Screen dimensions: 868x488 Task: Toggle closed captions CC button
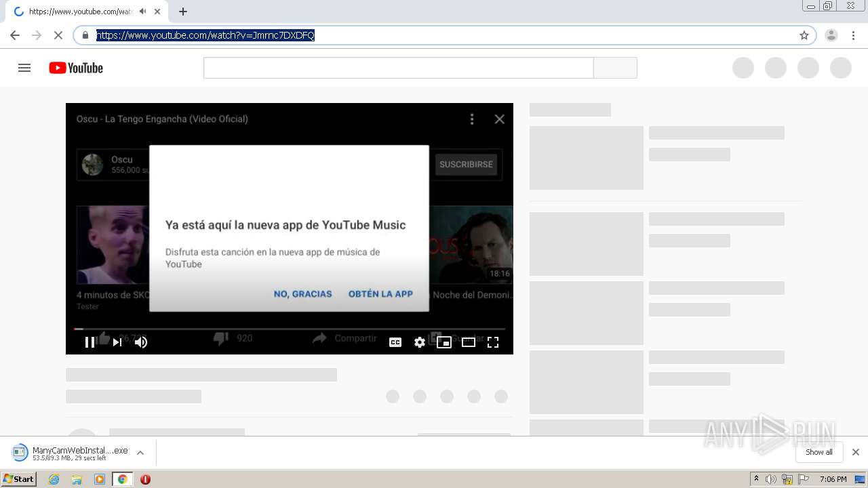395,342
